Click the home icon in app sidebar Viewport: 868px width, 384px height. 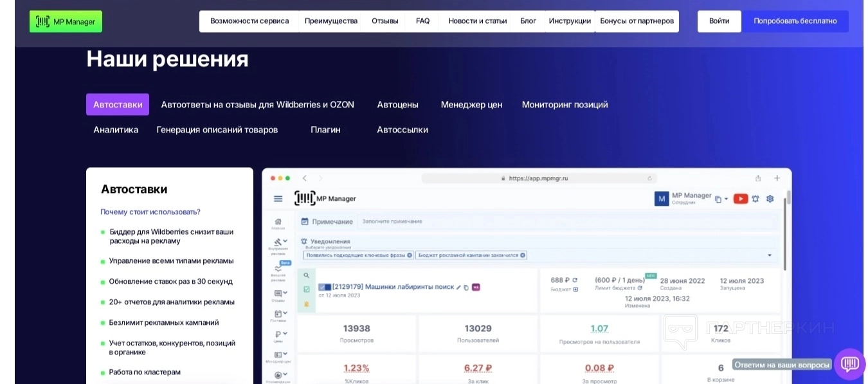click(278, 221)
